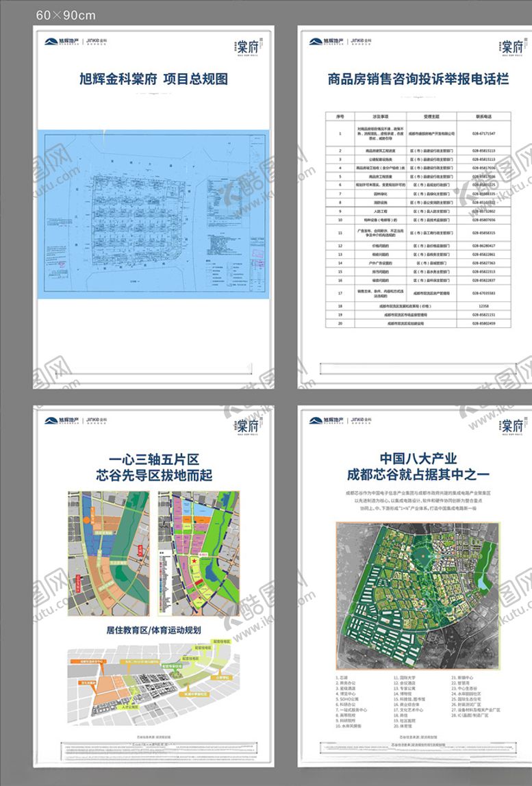This screenshot has width=532, height=786.
Task: Click the 商品房工程质量 cell in row 5
Action: 381,177
